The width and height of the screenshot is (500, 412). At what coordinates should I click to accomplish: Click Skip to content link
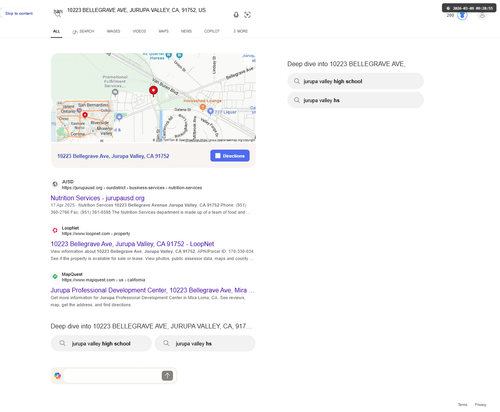click(19, 13)
